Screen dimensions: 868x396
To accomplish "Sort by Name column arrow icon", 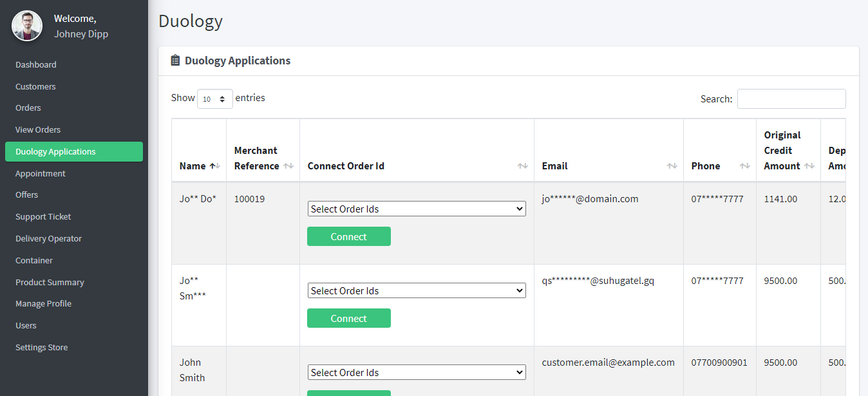I will 215,166.
